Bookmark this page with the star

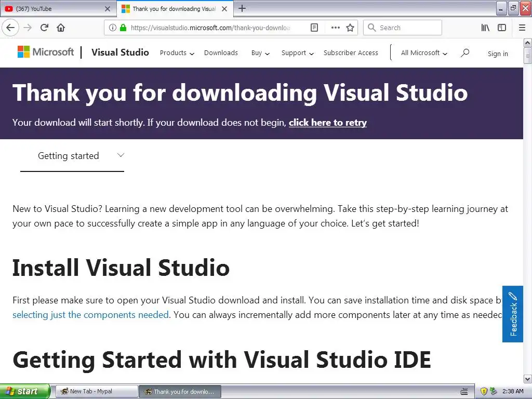point(350,28)
